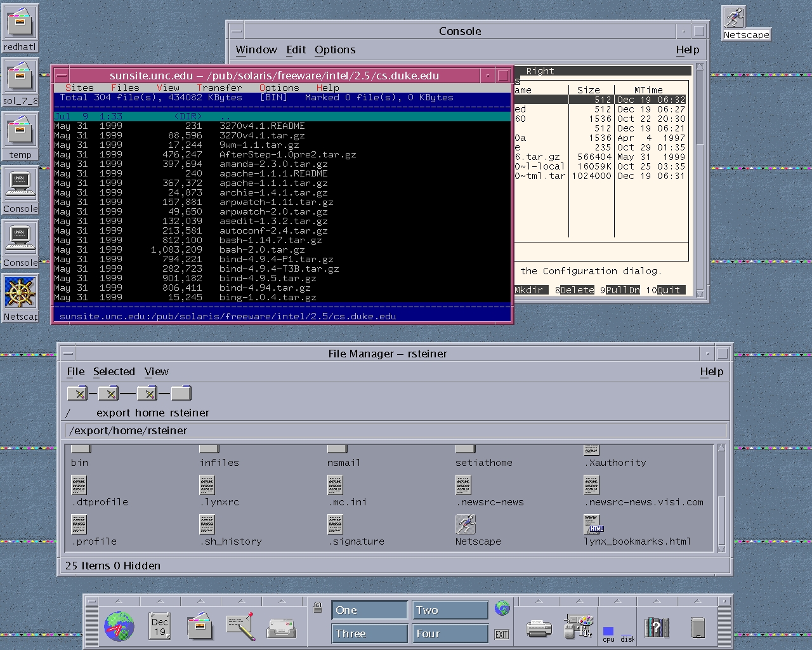Open the Help Manager books icon

point(657,627)
